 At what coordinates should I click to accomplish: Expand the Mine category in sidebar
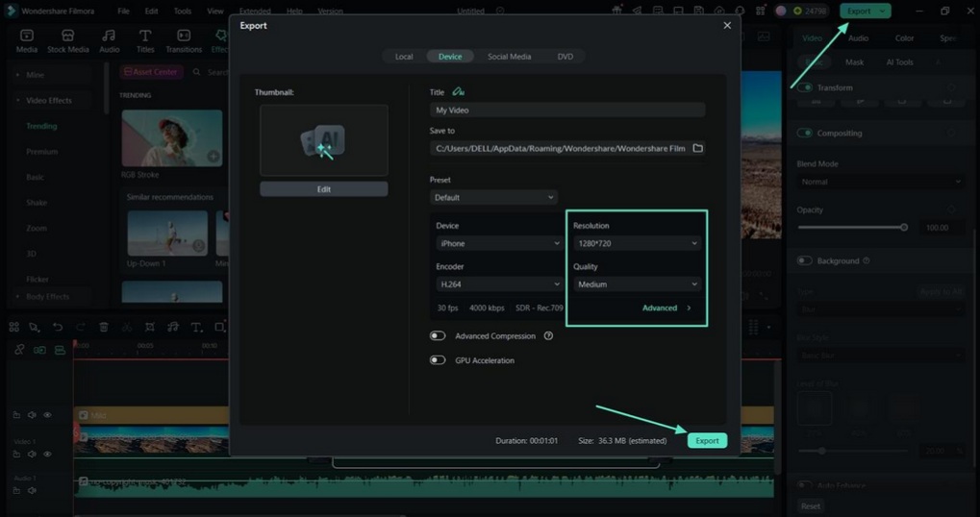pos(18,75)
